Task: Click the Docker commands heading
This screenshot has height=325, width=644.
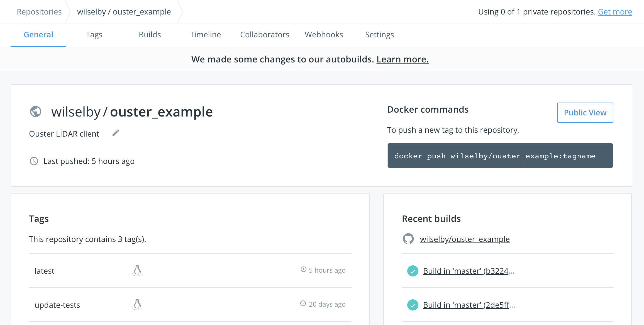Action: click(x=428, y=110)
